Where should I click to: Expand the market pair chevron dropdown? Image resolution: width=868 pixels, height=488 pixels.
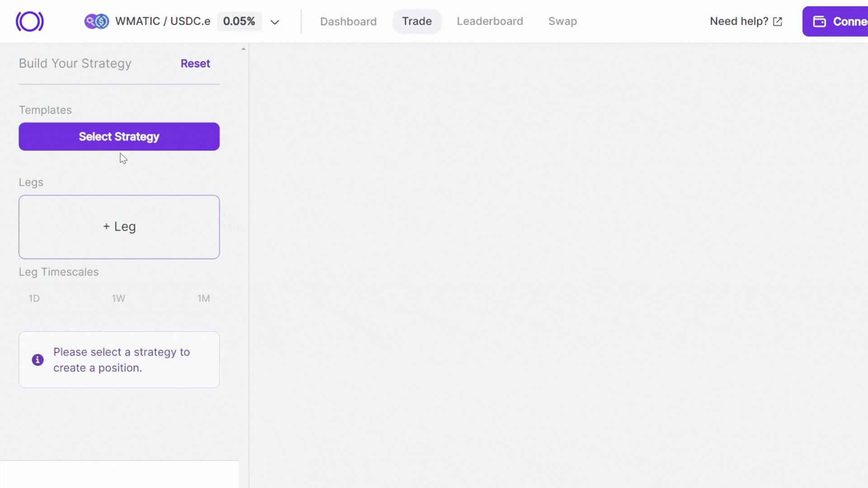pos(275,22)
